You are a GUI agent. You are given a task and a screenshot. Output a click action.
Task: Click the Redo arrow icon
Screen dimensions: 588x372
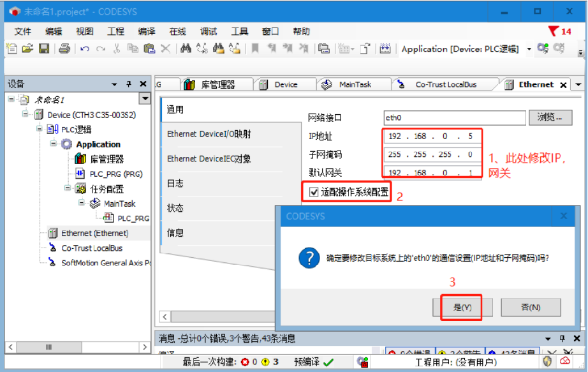tap(101, 48)
